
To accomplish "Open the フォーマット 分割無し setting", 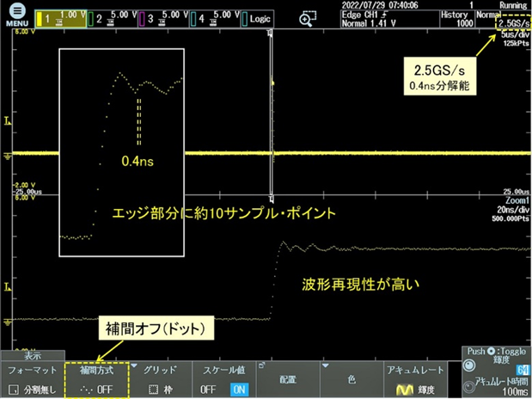I will 33,379.
